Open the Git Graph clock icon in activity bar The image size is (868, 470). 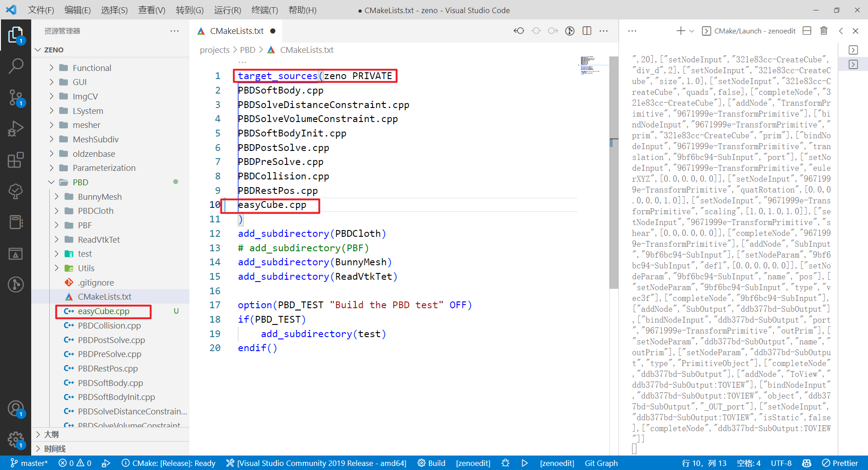tap(16, 284)
